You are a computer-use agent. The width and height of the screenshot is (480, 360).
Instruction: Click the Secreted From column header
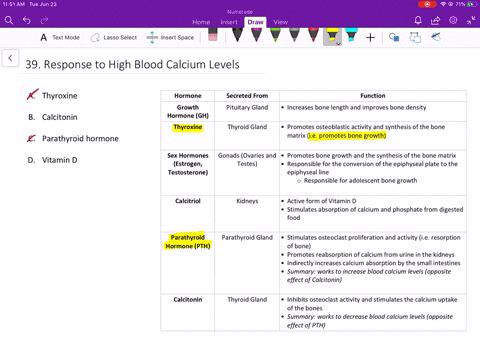[x=247, y=96]
